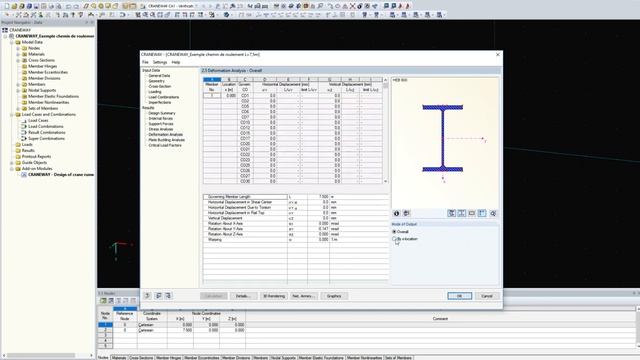Expand the Cross-Sections tree node

pyautogui.click(x=18, y=60)
